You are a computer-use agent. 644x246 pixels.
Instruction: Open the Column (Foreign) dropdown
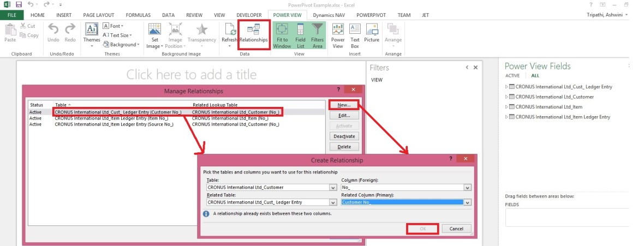click(x=467, y=188)
